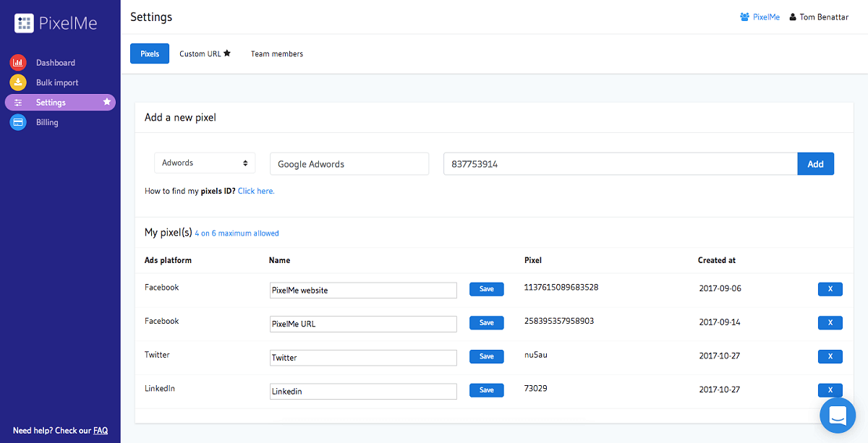Focus the Google Adwords name field
This screenshot has width=868, height=443.
tap(349, 164)
